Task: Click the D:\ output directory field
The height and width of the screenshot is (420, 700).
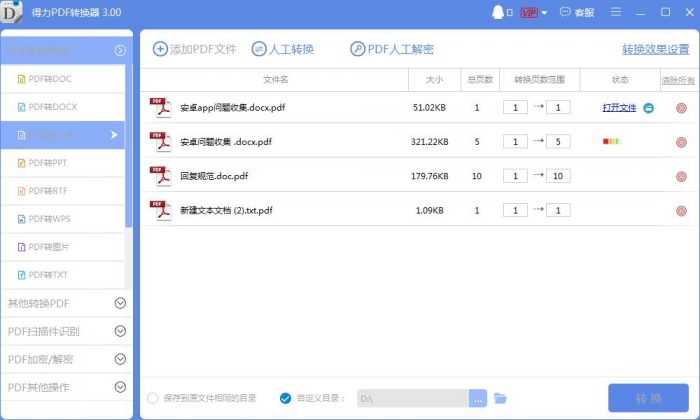Action: click(x=413, y=398)
